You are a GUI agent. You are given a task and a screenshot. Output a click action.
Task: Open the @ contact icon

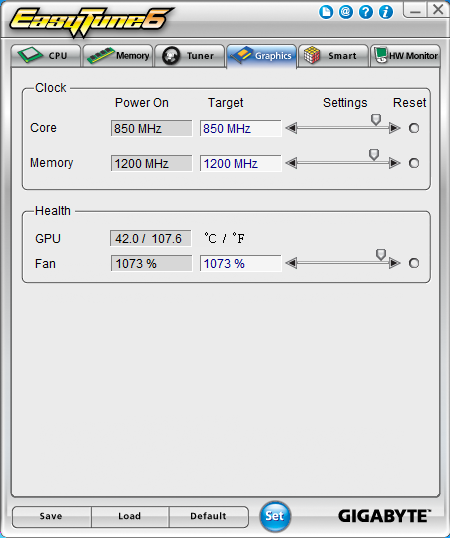click(346, 12)
